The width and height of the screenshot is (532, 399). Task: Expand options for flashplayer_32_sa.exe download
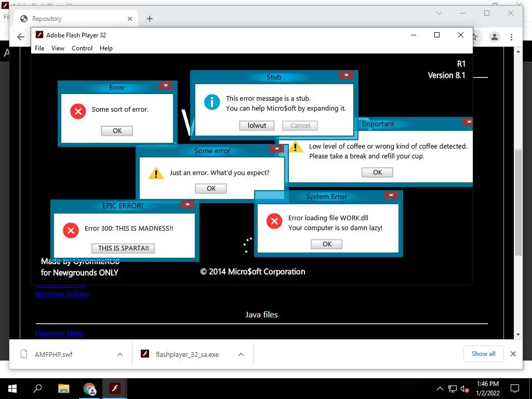tap(241, 354)
